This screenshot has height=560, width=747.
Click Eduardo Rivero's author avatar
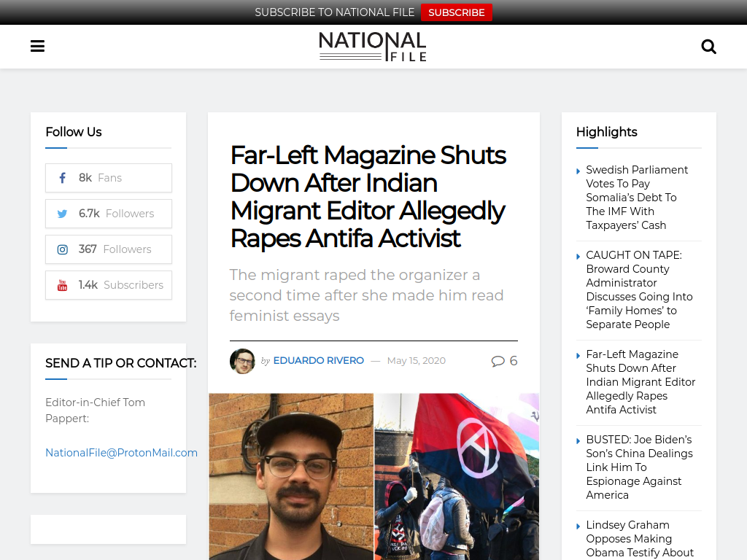[x=242, y=361]
